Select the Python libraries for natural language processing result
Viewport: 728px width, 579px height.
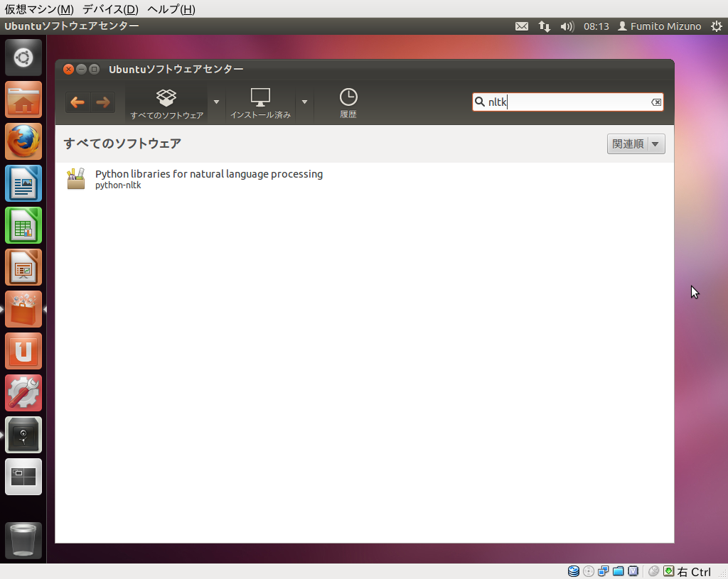pyautogui.click(x=365, y=179)
